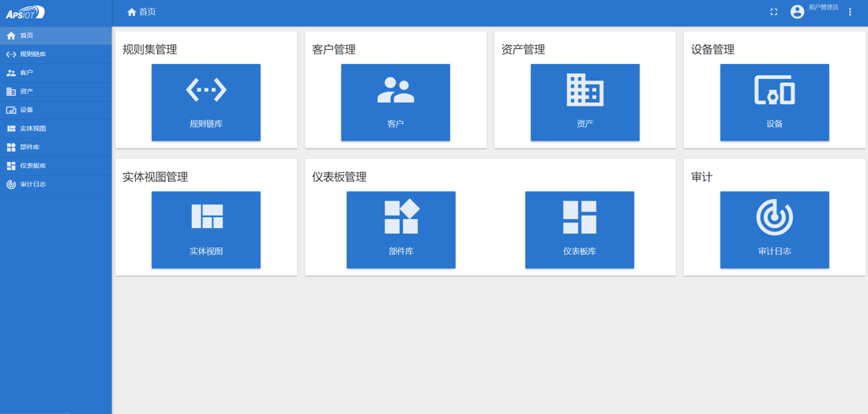Click the 审计 section heading
This screenshot has width=868, height=414.
[x=702, y=177]
